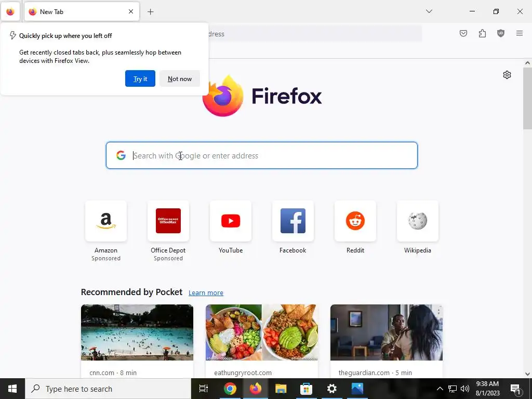Focus the Search with Google field
Image resolution: width=532 pixels, height=399 pixels.
(262, 155)
